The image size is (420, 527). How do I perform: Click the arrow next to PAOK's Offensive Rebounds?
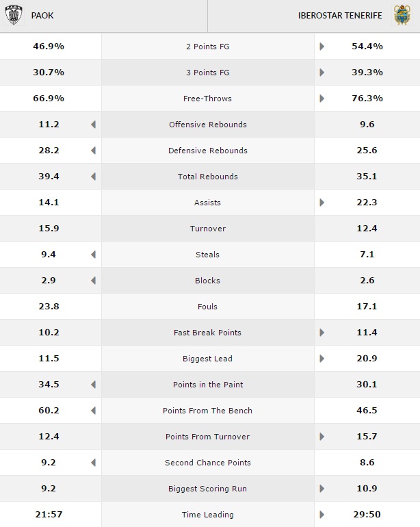tap(93, 125)
